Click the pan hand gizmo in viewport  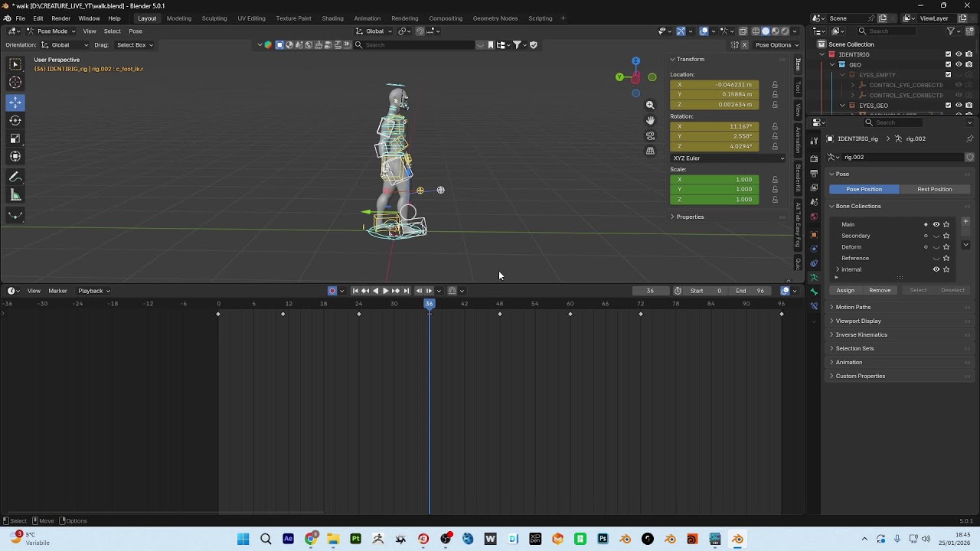pyautogui.click(x=650, y=120)
